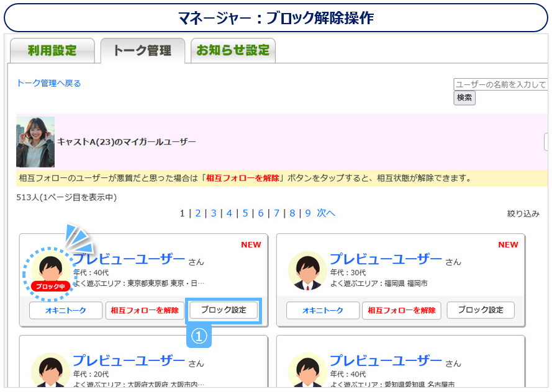Click 相互フォローを解除 for the Fukuoka user
552x392 pixels.
(x=401, y=310)
